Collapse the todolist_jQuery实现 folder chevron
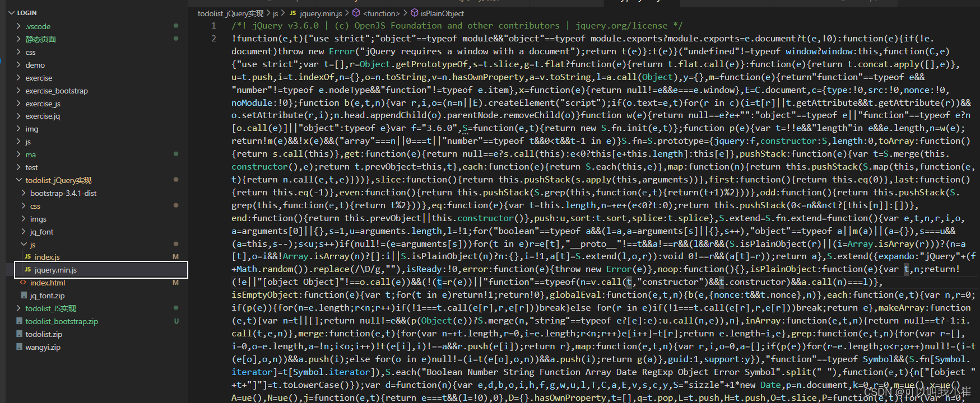The image size is (980, 403). (18, 180)
